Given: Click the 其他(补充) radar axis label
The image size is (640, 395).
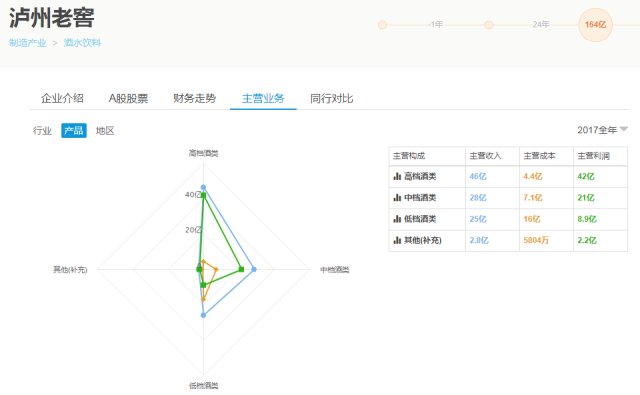Looking at the screenshot, I should 70,269.
